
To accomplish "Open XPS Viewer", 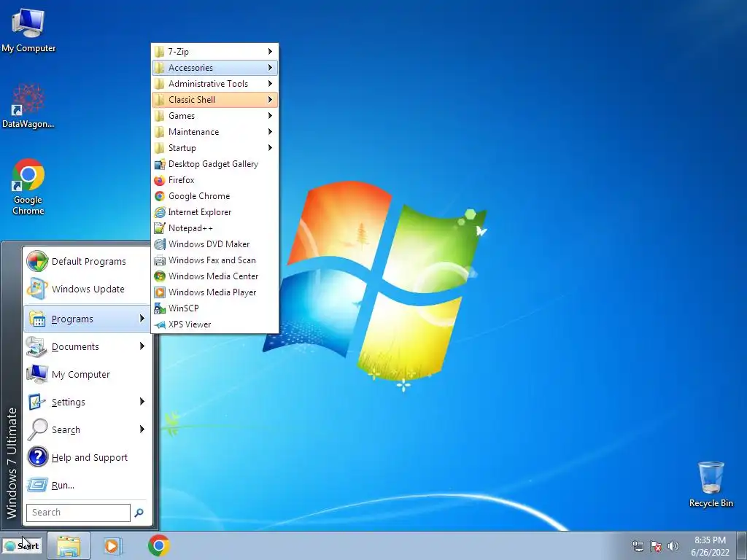I will 215,324.
